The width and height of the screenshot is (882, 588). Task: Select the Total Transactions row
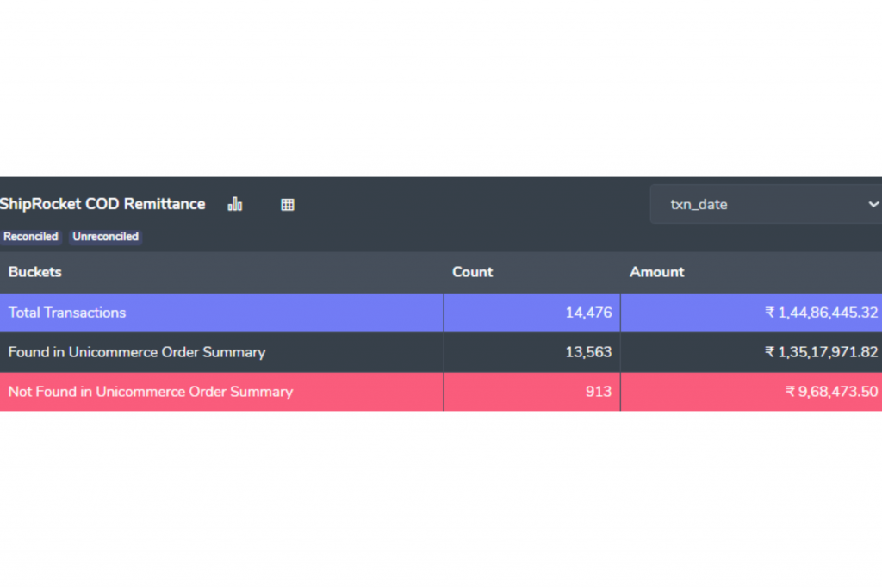(441, 313)
